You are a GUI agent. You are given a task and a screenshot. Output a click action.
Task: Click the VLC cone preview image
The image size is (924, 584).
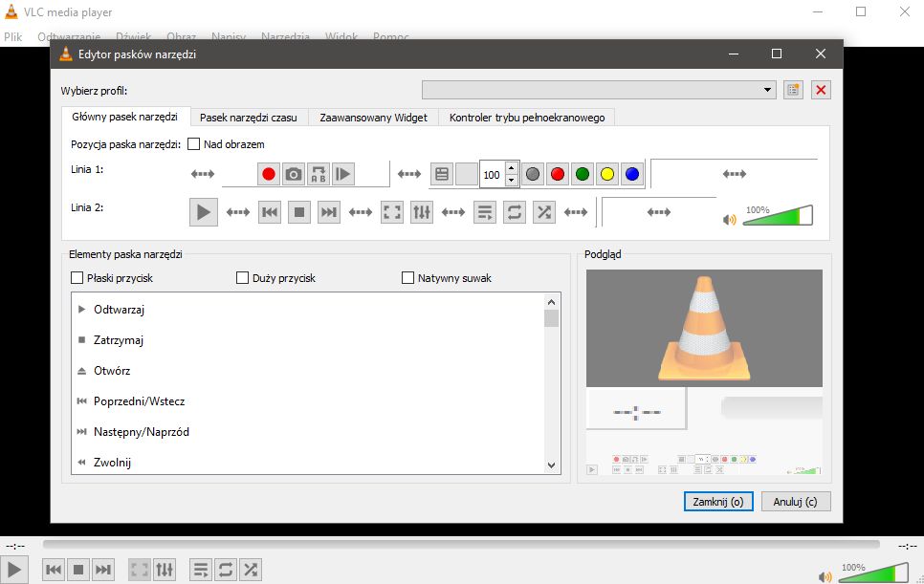tap(704, 328)
